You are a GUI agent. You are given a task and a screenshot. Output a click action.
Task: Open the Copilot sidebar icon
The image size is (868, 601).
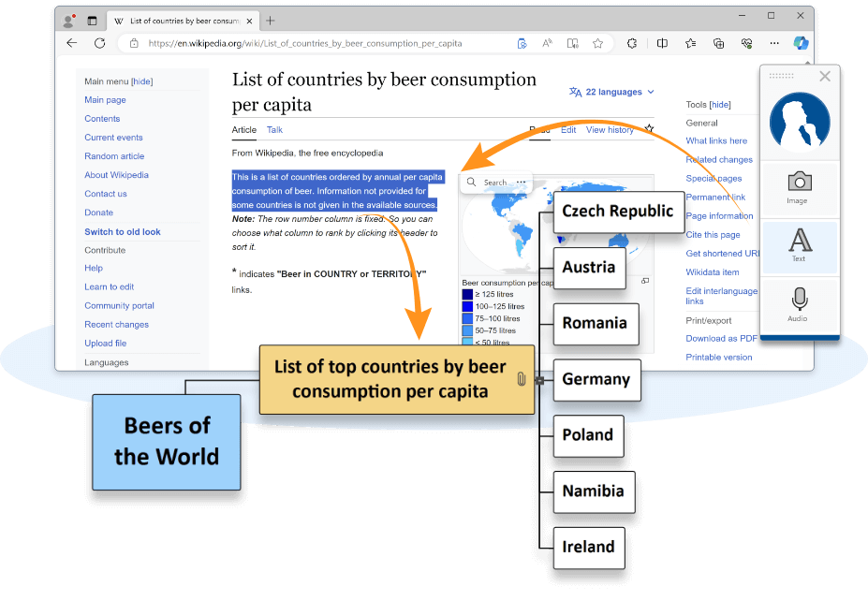(x=801, y=43)
